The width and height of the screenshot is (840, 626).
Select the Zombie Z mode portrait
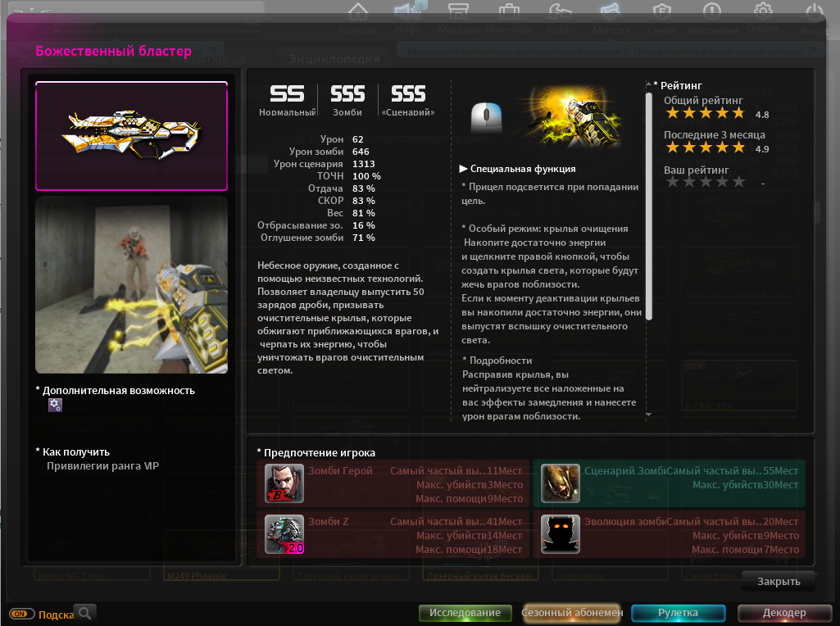click(x=284, y=534)
